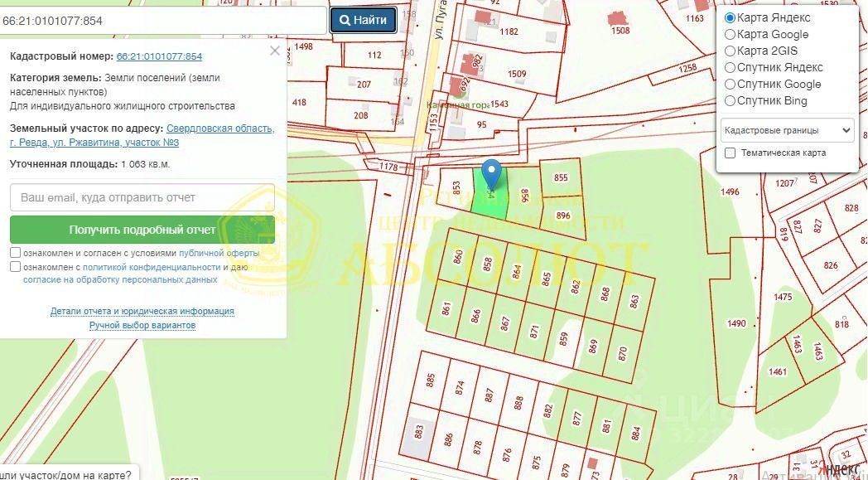
Task: Click parcel 870 on the map
Action: point(622,353)
